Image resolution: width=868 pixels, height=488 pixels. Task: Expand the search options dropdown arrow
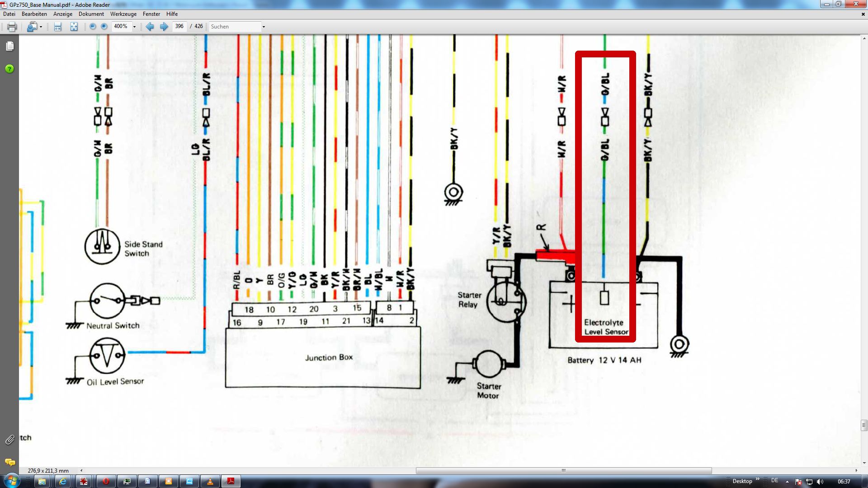coord(264,27)
